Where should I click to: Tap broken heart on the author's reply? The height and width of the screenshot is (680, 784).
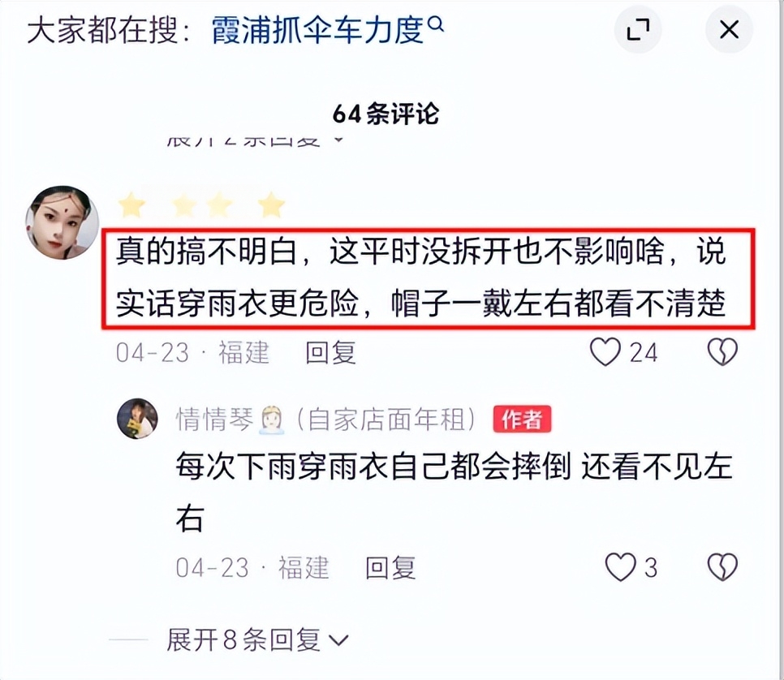[x=722, y=567]
